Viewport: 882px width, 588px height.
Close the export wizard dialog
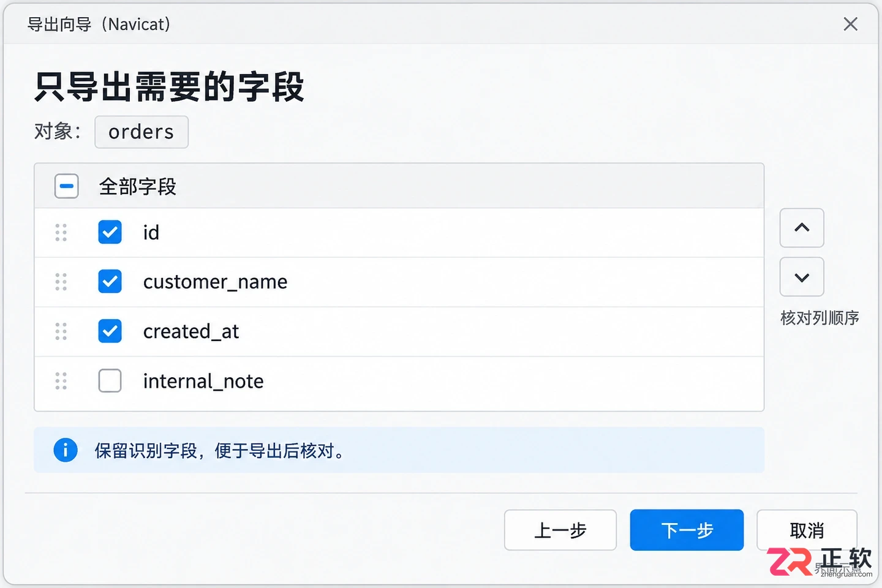(x=850, y=24)
